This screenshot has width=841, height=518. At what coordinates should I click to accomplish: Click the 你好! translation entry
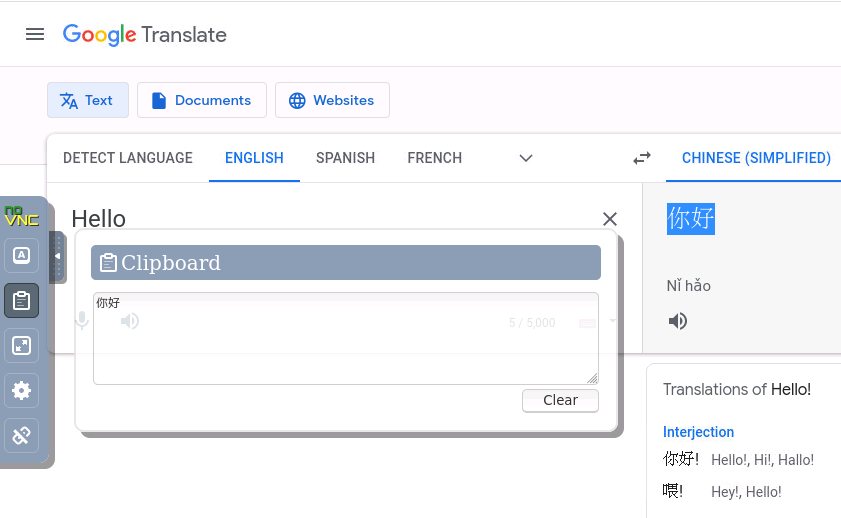681,459
